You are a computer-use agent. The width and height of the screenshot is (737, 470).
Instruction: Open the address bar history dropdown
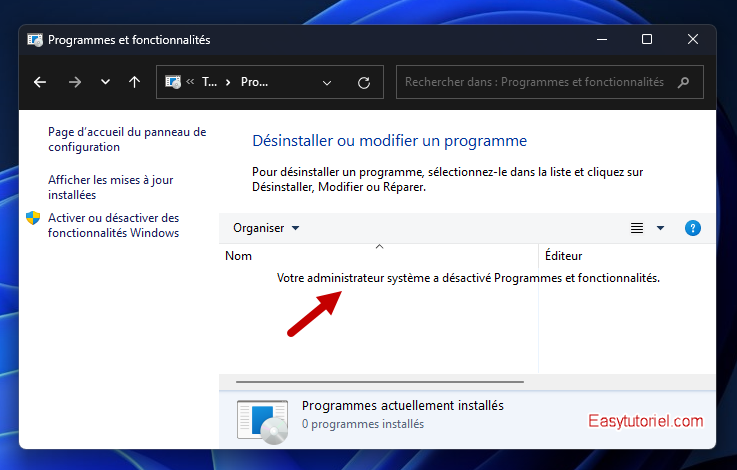pyautogui.click(x=327, y=83)
